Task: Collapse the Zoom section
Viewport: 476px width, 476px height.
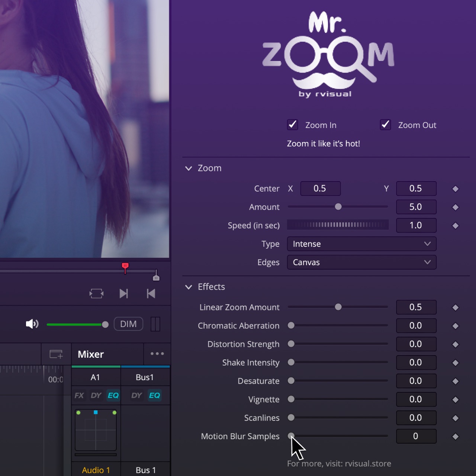Action: (x=189, y=168)
